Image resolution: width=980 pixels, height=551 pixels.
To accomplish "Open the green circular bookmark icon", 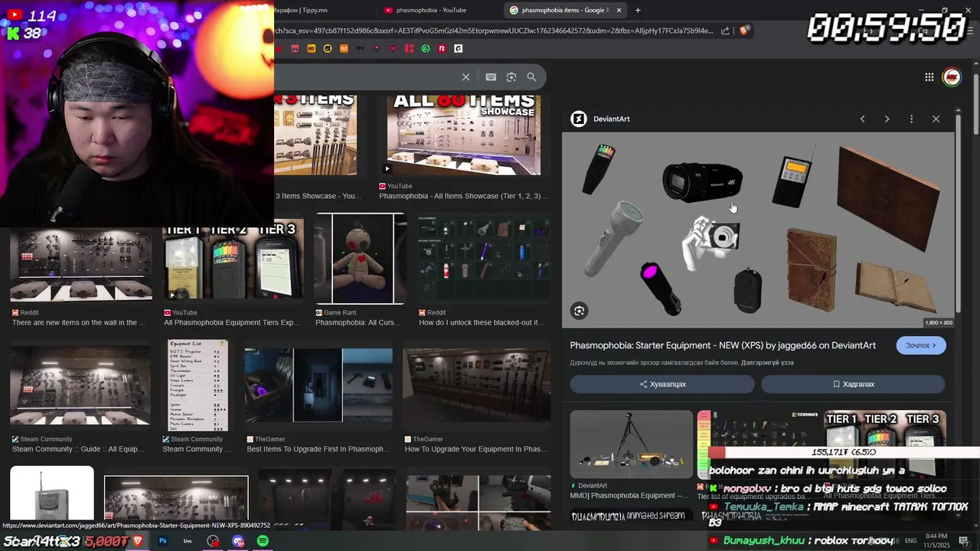I will coord(426,48).
